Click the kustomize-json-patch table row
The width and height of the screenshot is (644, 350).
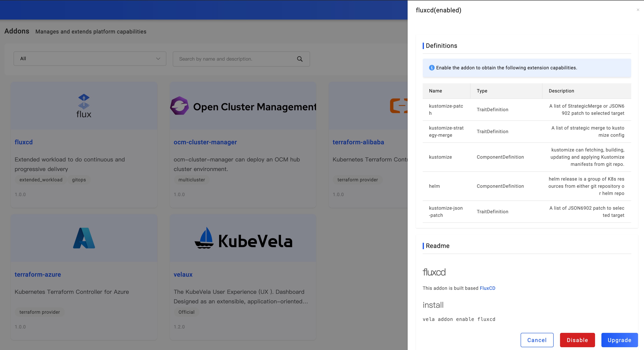click(527, 211)
